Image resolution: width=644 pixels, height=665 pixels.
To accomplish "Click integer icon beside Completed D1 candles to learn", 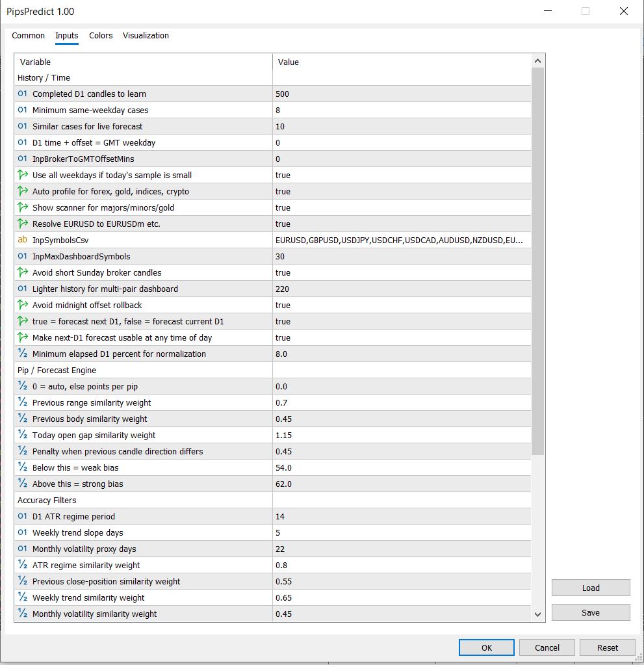I will tap(23, 94).
